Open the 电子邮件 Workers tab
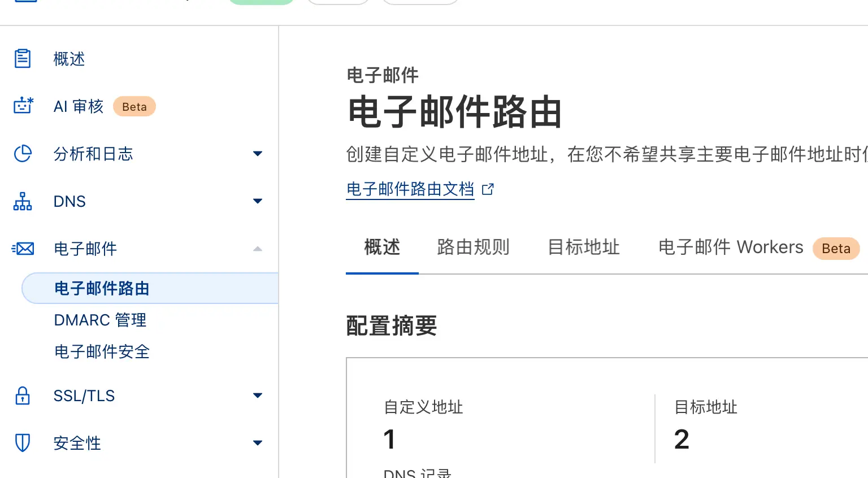Image resolution: width=868 pixels, height=478 pixels. click(x=730, y=247)
